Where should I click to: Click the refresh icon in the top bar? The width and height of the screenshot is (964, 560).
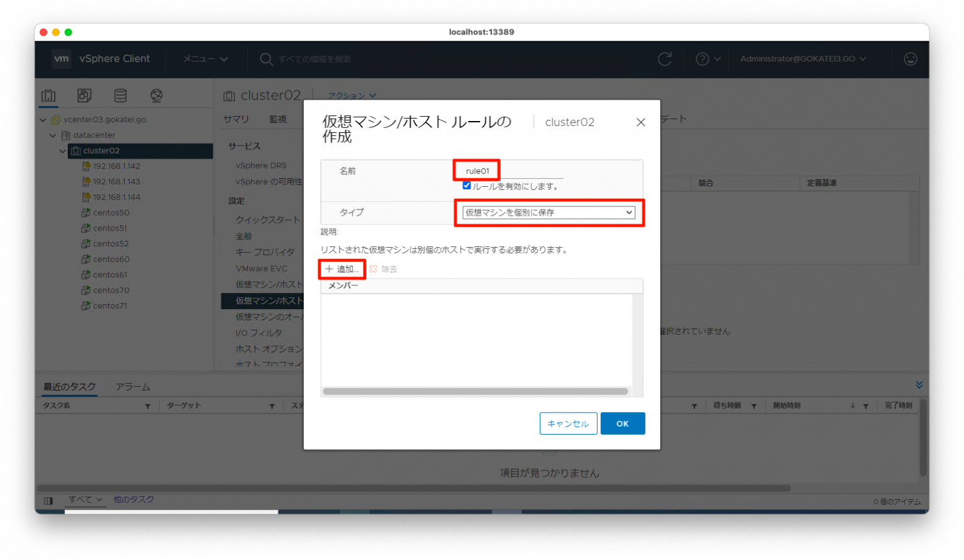point(665,59)
